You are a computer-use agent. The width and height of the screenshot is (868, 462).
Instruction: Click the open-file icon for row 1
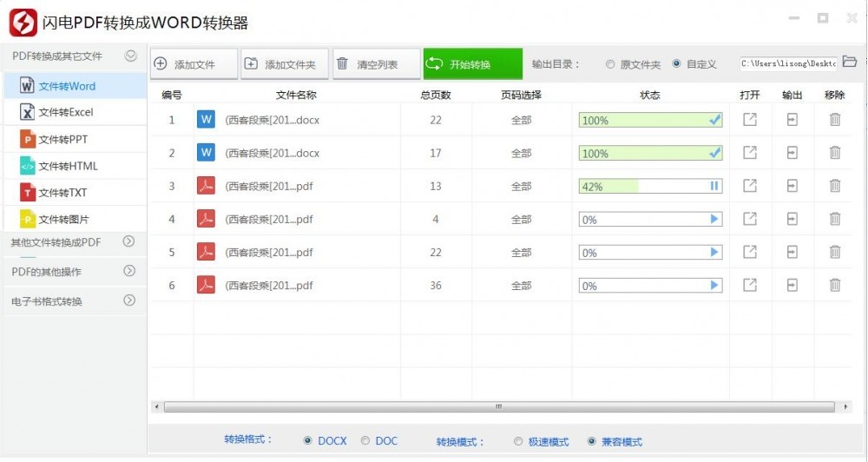click(x=750, y=120)
